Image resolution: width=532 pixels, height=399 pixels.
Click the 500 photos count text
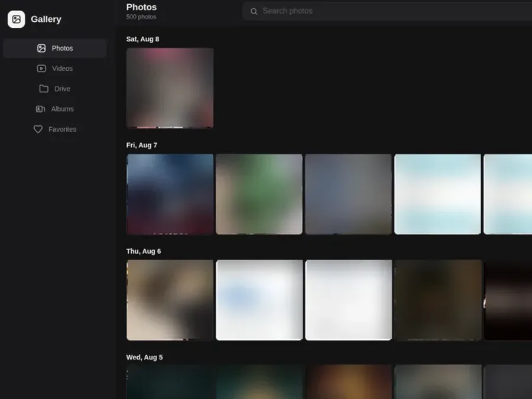141,17
